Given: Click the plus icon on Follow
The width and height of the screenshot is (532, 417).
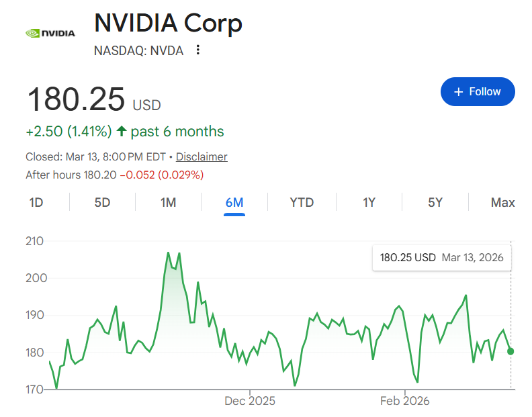Looking at the screenshot, I should pos(459,92).
